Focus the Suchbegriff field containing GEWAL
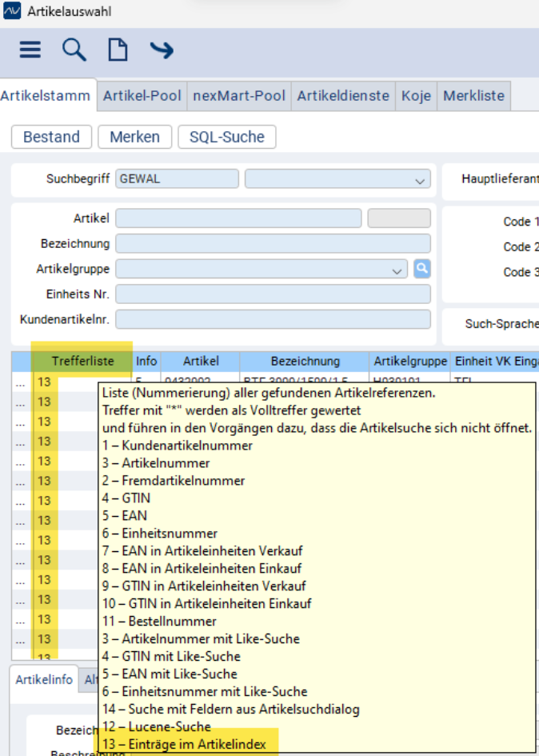This screenshot has height=756, width=539. [x=177, y=179]
